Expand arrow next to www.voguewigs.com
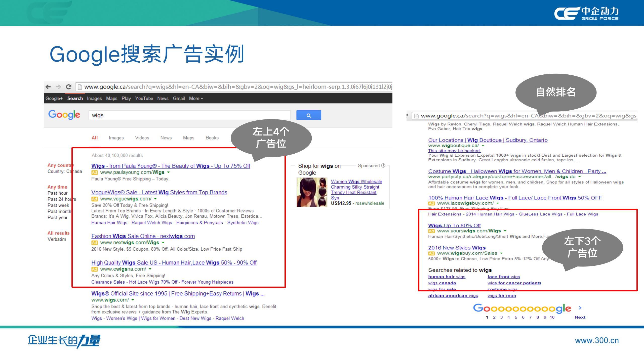This screenshot has width=644, height=362. click(155, 199)
